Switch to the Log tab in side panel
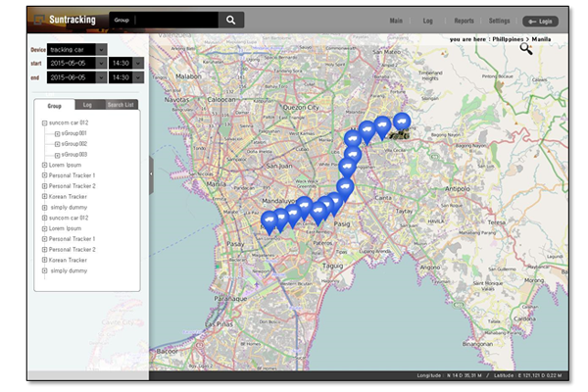 [87, 105]
